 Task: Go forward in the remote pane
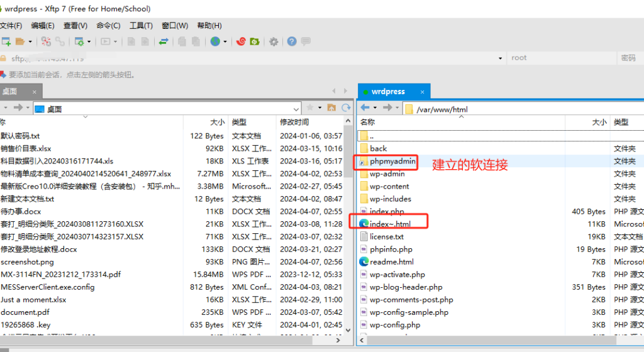pos(387,107)
